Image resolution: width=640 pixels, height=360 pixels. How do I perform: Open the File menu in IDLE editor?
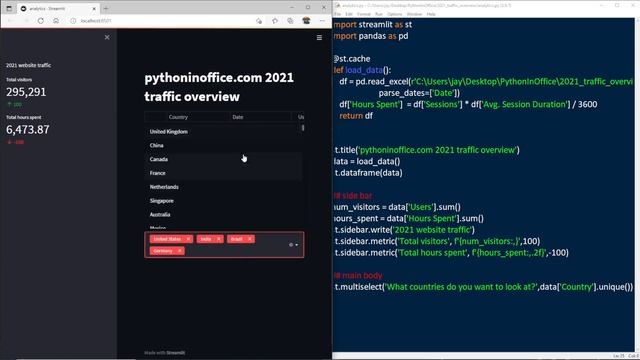(337, 14)
